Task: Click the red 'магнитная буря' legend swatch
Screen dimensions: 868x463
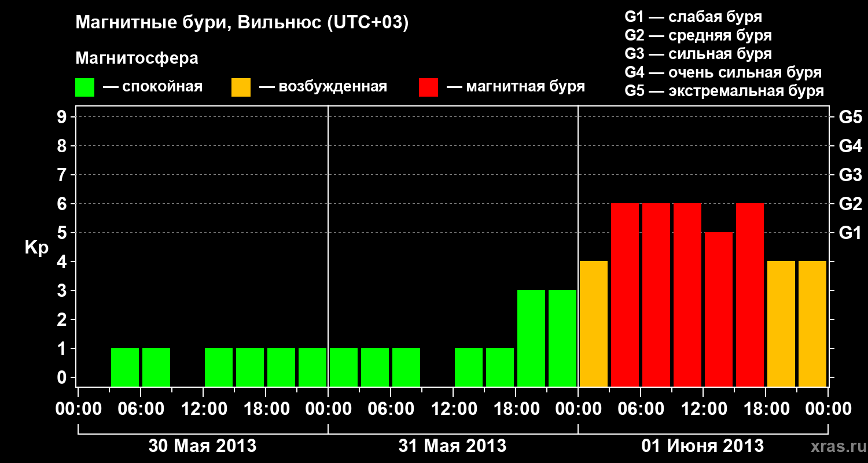Action: click(x=428, y=87)
